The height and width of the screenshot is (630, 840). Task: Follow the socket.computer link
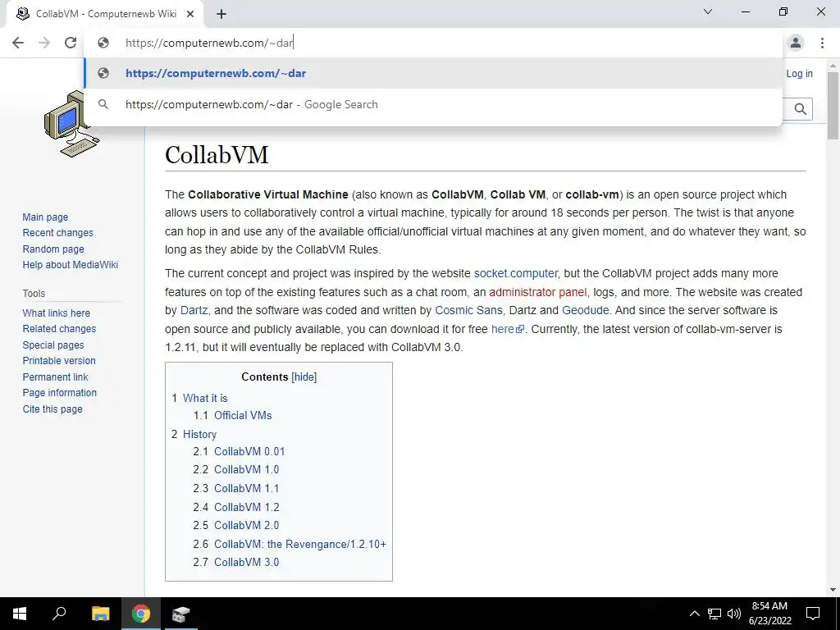point(515,273)
